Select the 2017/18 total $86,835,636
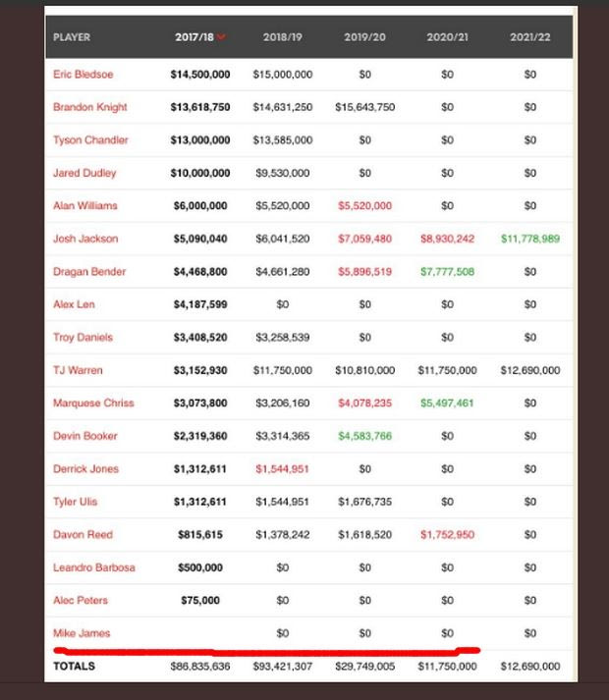Image resolution: width=609 pixels, height=700 pixels. point(200,667)
